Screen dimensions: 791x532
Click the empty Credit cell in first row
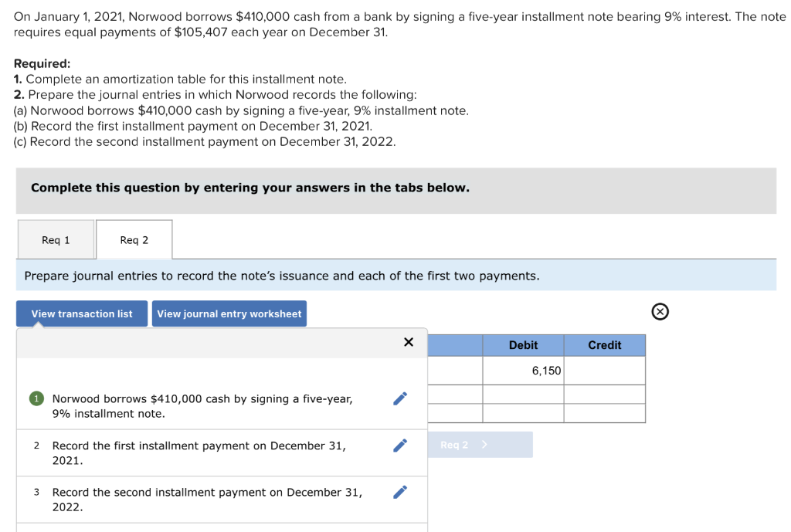(x=605, y=370)
